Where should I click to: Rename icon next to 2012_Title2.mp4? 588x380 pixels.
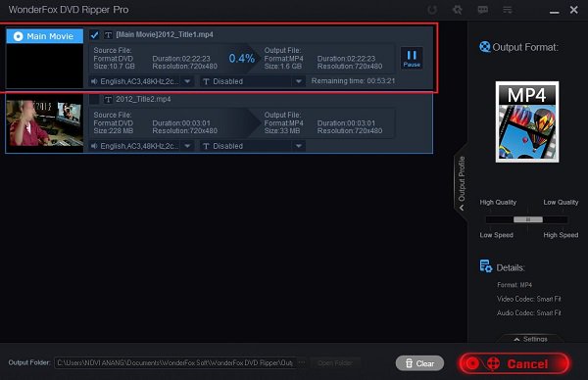(108, 99)
